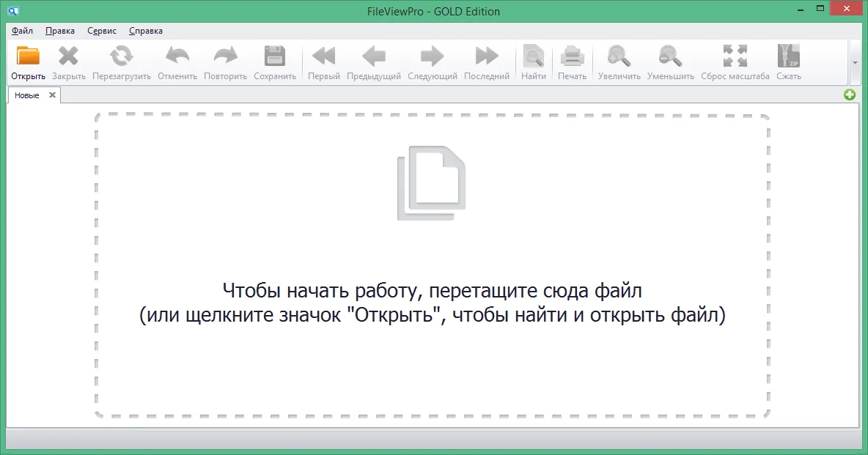Advance with Следующий arrow icon
This screenshot has height=455, width=868.
click(433, 56)
